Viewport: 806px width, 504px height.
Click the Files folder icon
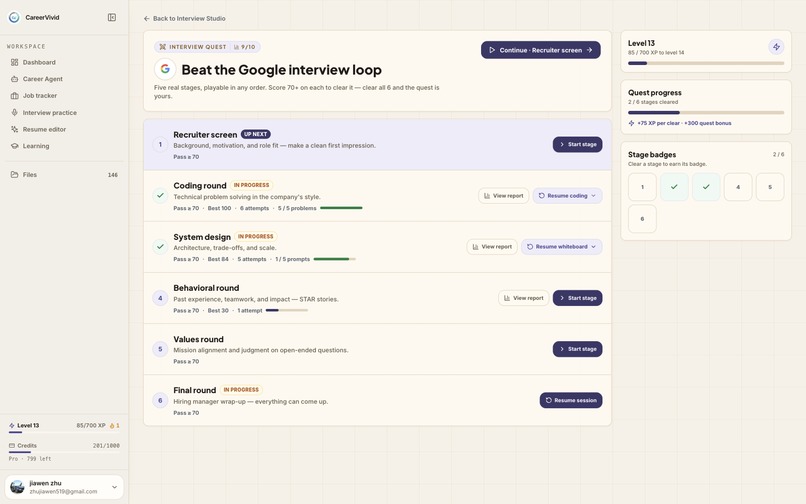(x=14, y=175)
